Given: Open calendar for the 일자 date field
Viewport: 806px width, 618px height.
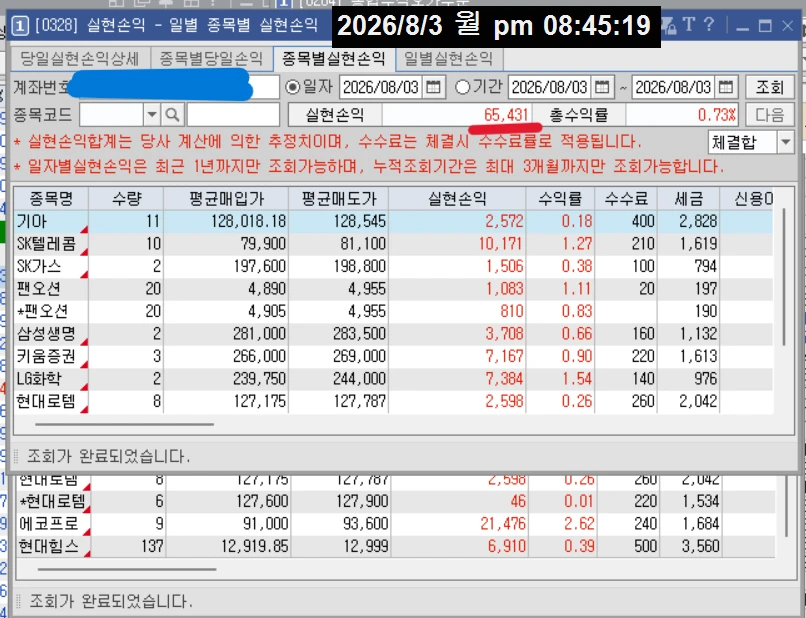Looking at the screenshot, I should [x=433, y=87].
